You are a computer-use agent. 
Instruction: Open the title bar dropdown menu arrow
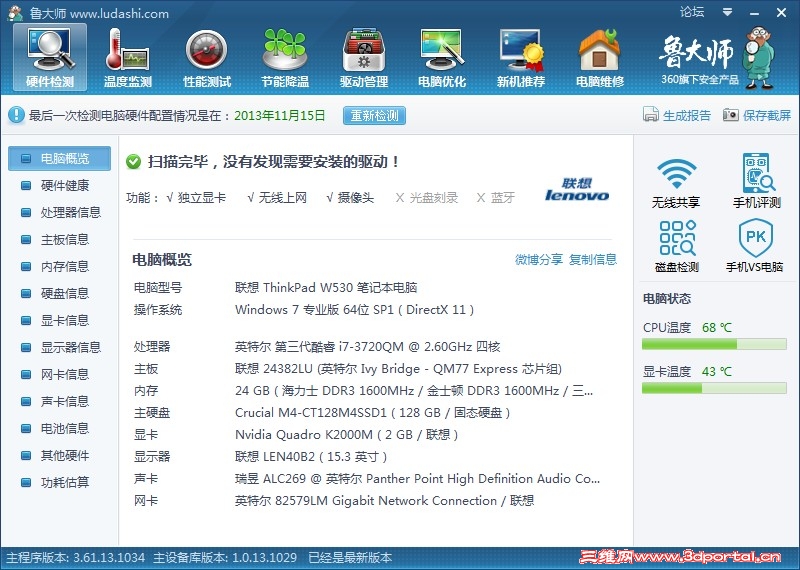[728, 12]
